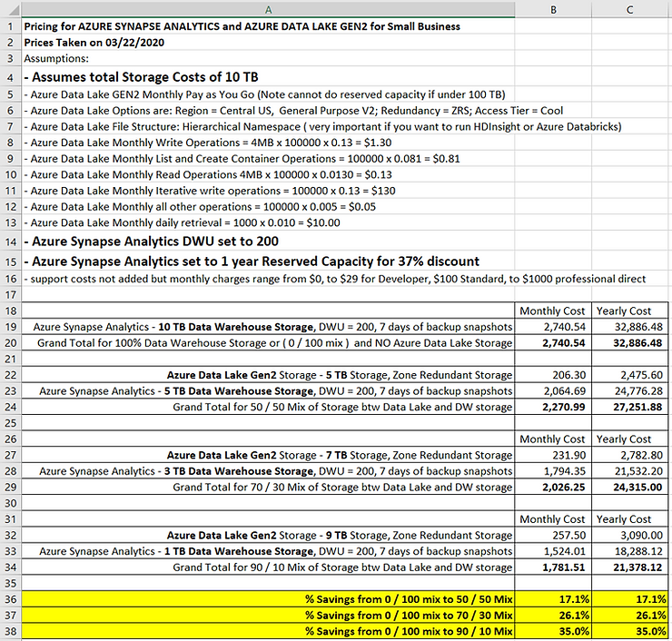Click 'Assumes total Storage Costs of 10 TB' cell
Viewport: 672px width, 641px height.
pos(268,76)
